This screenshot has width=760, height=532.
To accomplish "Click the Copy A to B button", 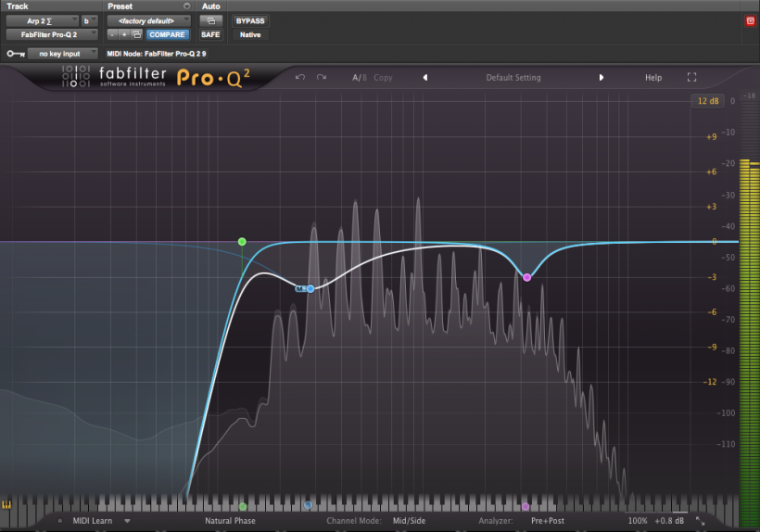I will (383, 78).
